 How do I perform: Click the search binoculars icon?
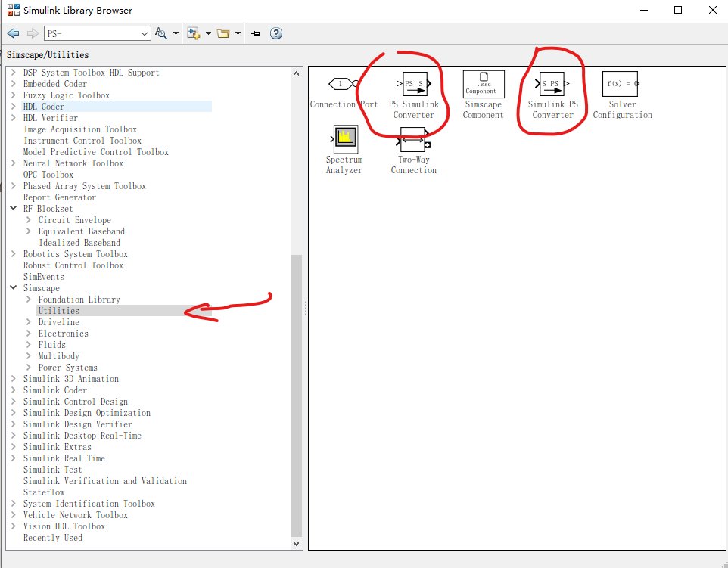(161, 33)
